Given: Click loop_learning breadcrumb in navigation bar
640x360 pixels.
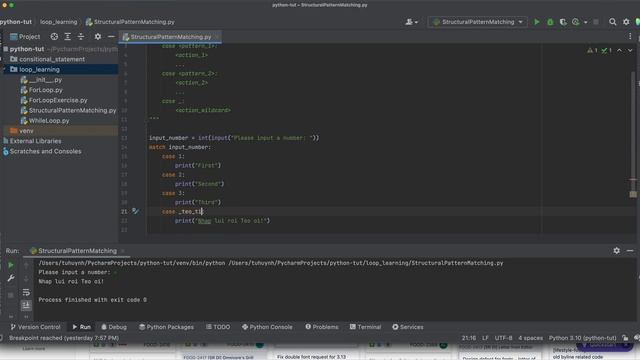Looking at the screenshot, I should (58, 22).
